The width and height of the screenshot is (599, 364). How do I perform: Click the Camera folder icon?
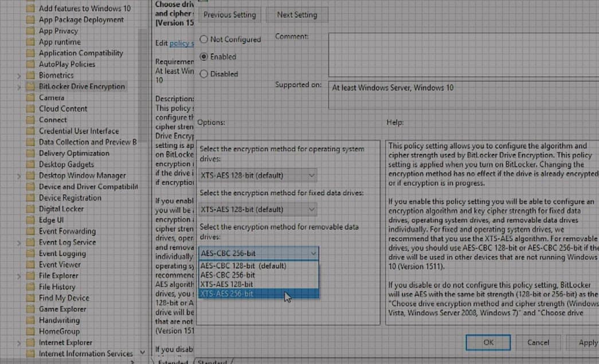tap(30, 97)
